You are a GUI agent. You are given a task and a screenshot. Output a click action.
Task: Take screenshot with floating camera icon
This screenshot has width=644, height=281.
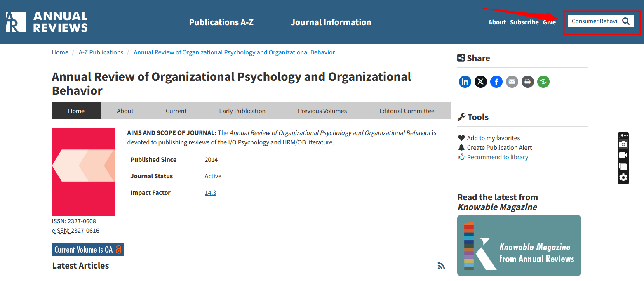tap(623, 144)
